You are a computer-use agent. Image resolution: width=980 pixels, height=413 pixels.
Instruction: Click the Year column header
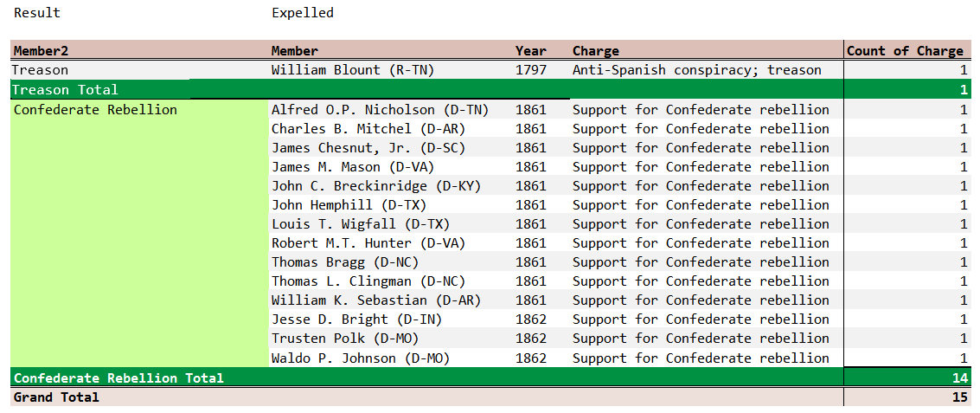pos(531,51)
